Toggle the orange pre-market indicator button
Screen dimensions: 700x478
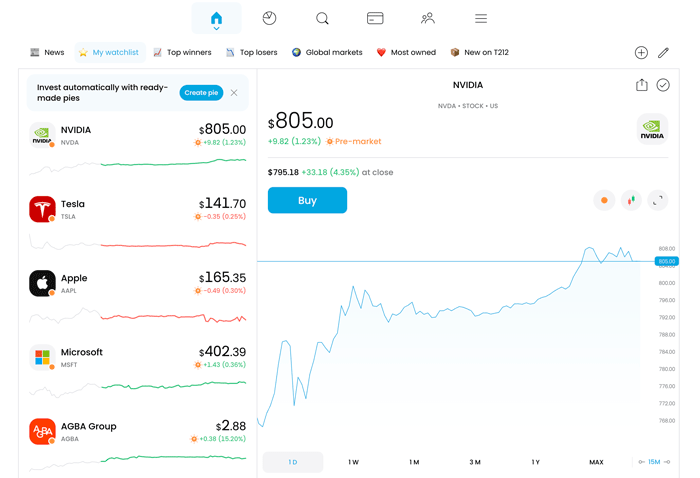click(x=604, y=200)
